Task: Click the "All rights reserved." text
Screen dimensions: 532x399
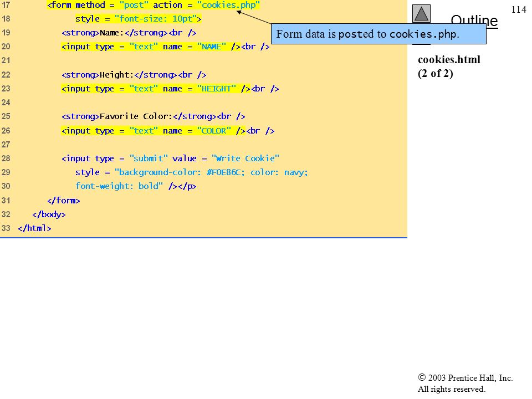Action: pos(451,389)
